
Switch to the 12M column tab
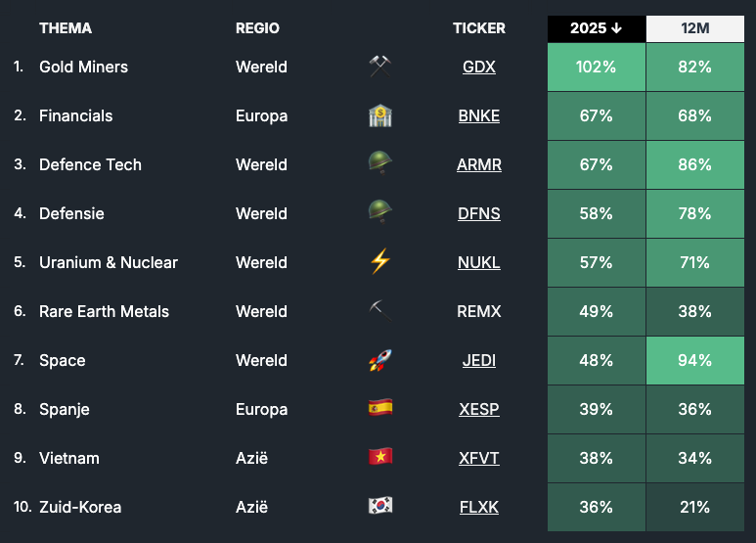(695, 28)
